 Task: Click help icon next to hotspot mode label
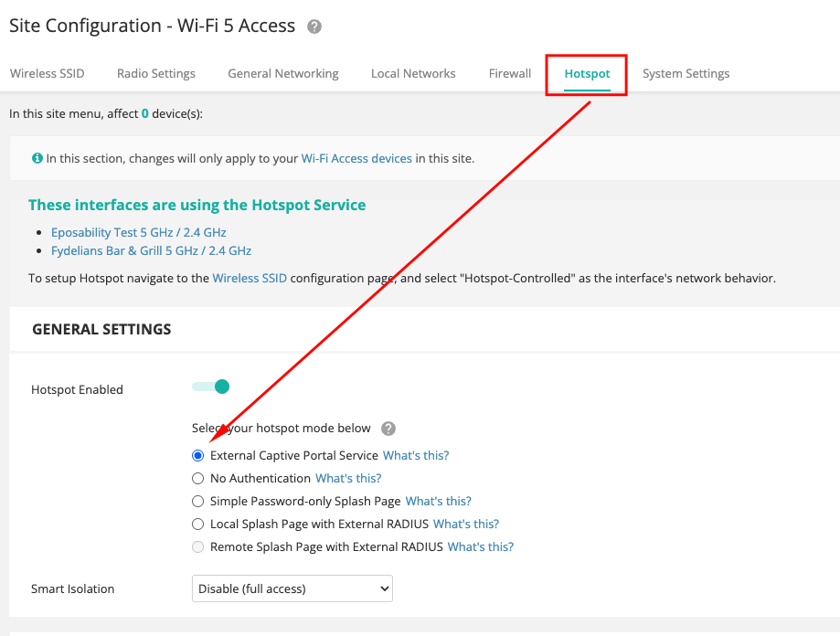388,429
